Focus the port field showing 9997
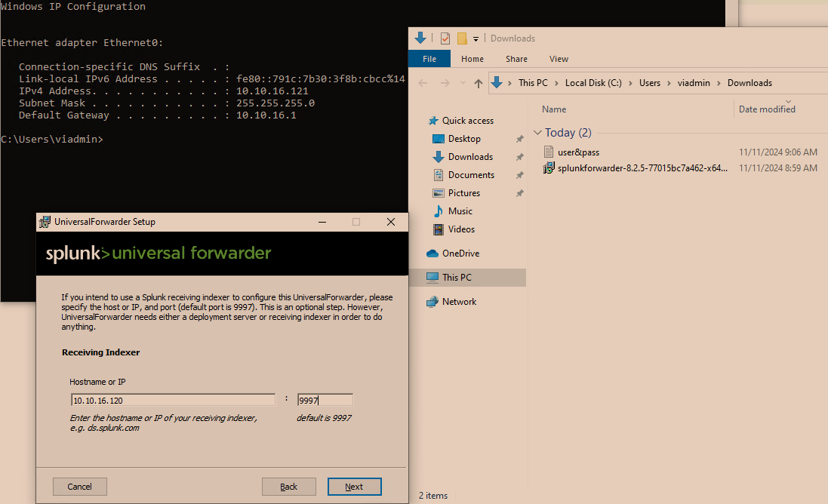 point(325,401)
